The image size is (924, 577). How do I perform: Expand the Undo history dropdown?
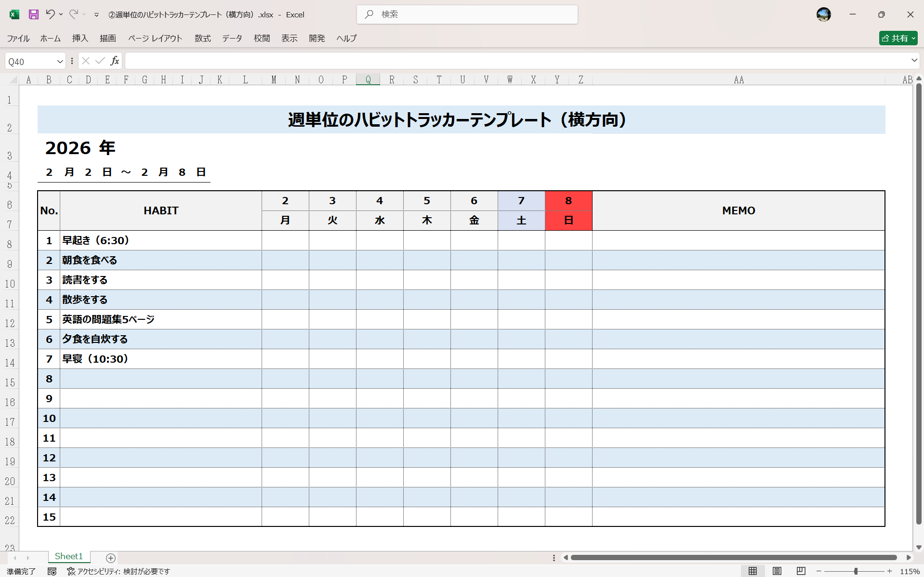(x=61, y=14)
